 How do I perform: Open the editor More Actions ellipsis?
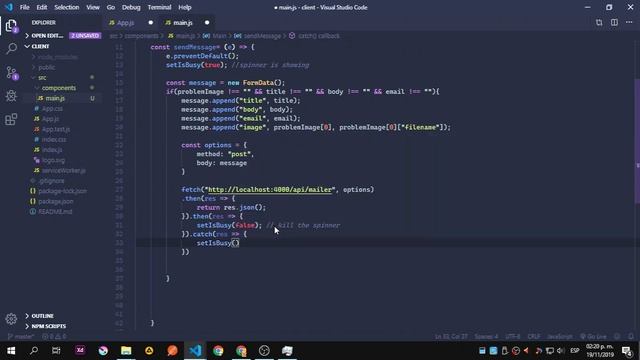(629, 22)
